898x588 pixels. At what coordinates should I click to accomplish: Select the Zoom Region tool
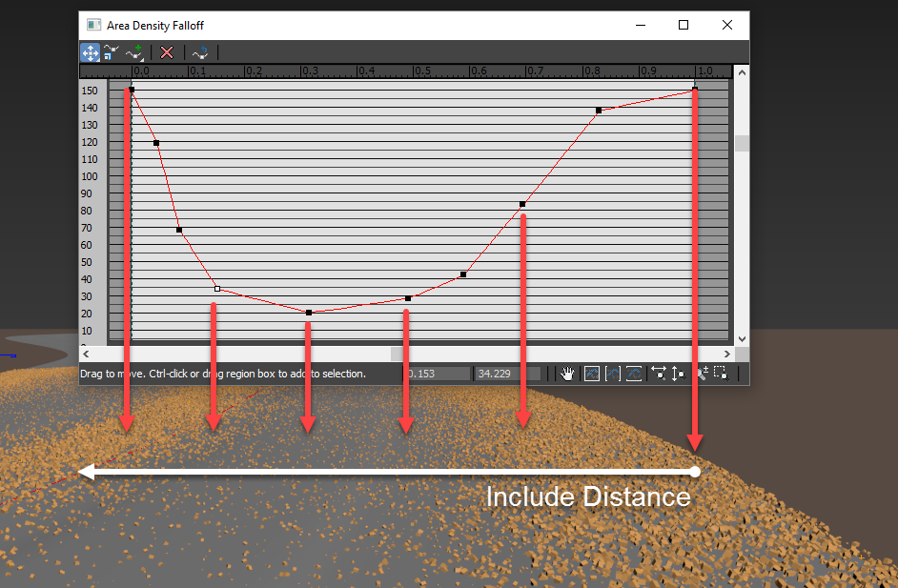(x=722, y=373)
